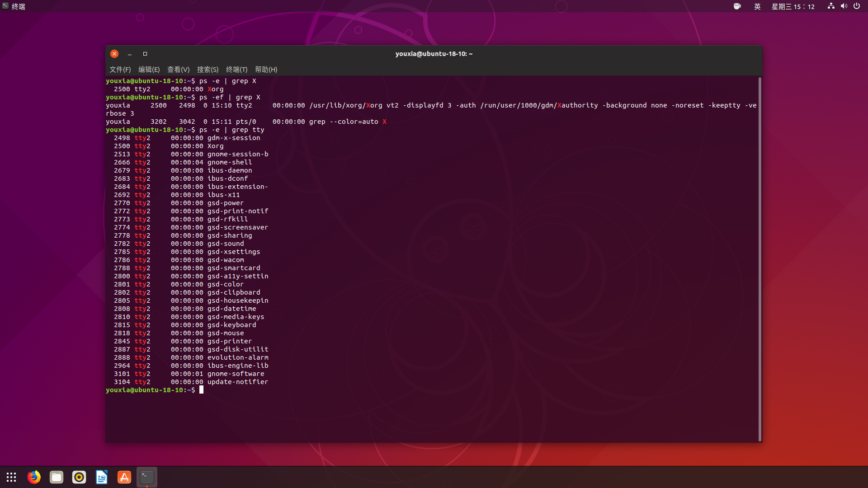Viewport: 868px width, 488px height.
Task: Click the gsd-sharing process name
Action: [230, 235]
